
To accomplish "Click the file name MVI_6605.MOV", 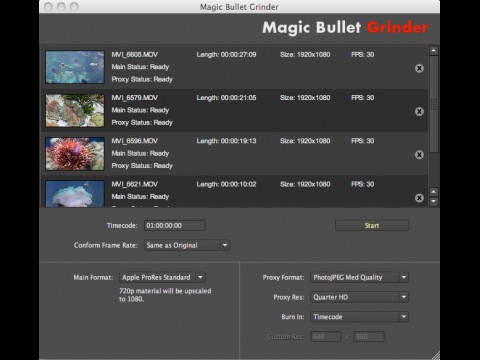I will click(135, 55).
